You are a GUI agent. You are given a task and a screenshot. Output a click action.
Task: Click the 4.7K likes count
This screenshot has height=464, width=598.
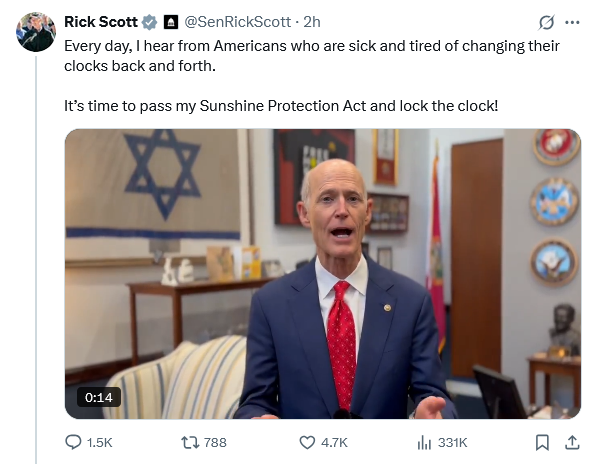click(334, 443)
